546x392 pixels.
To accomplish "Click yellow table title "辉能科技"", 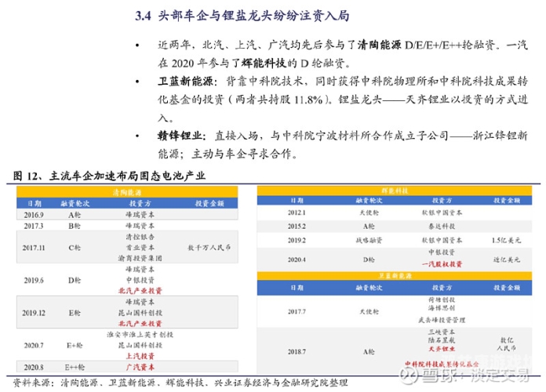I will point(395,191).
